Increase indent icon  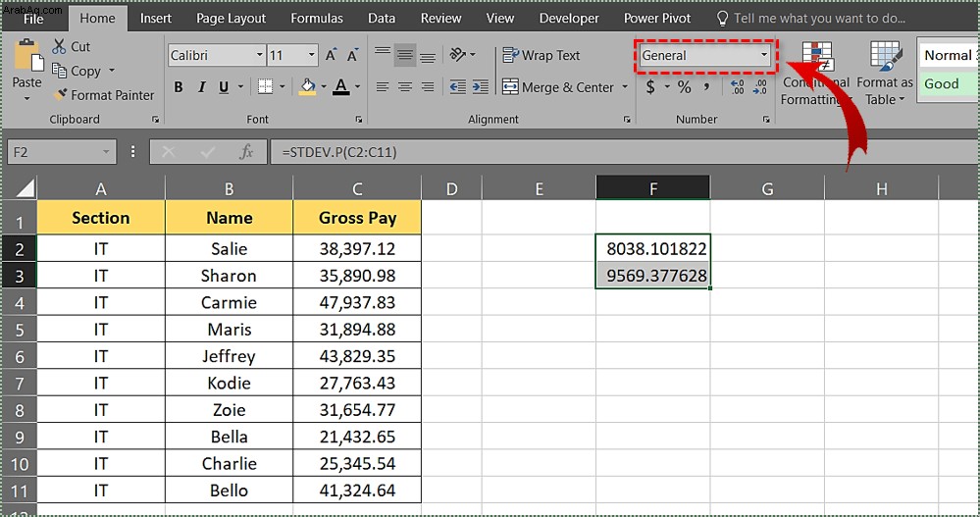[480, 87]
